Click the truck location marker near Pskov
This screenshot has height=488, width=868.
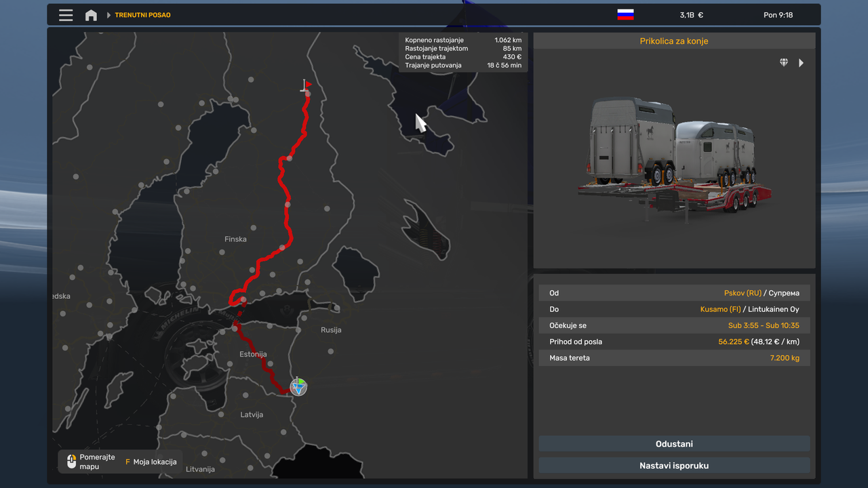[x=298, y=386]
